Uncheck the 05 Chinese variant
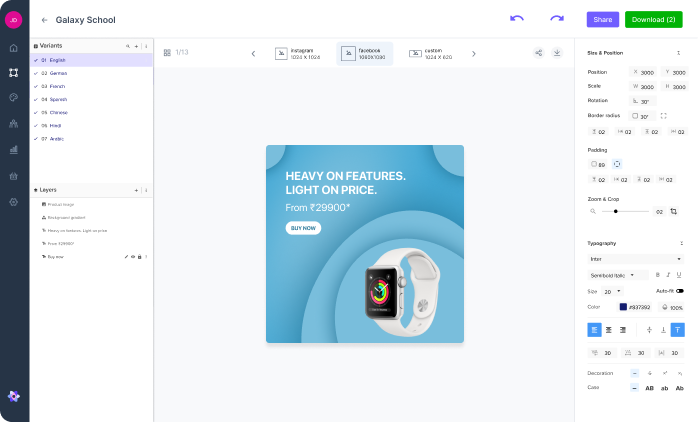Image resolution: width=698 pixels, height=422 pixels. click(36, 113)
